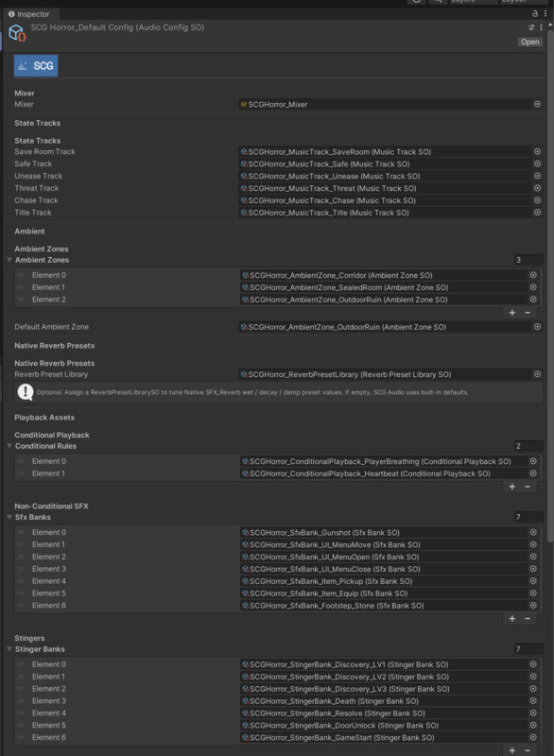The height and width of the screenshot is (756, 554).
Task: Open object picker for StingerBank_Discovery_LV1 element
Action: 533,664
